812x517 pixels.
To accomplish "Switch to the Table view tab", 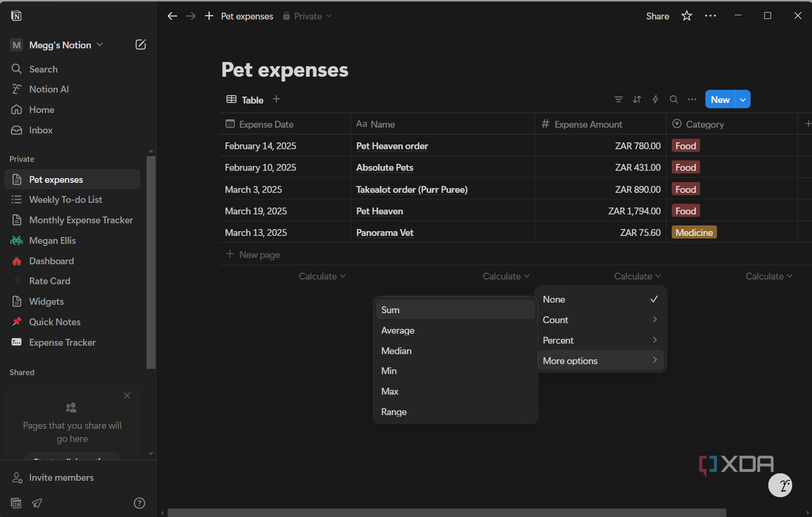I will click(245, 99).
